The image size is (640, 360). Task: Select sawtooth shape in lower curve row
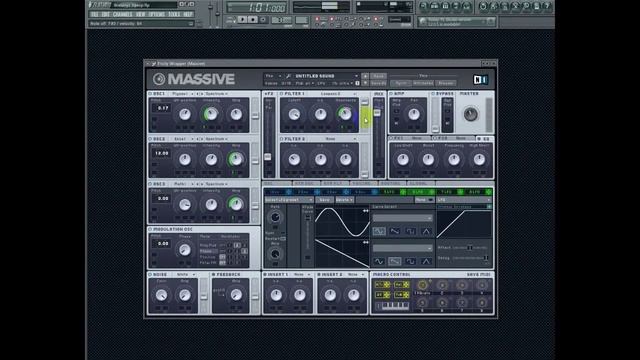(394, 261)
